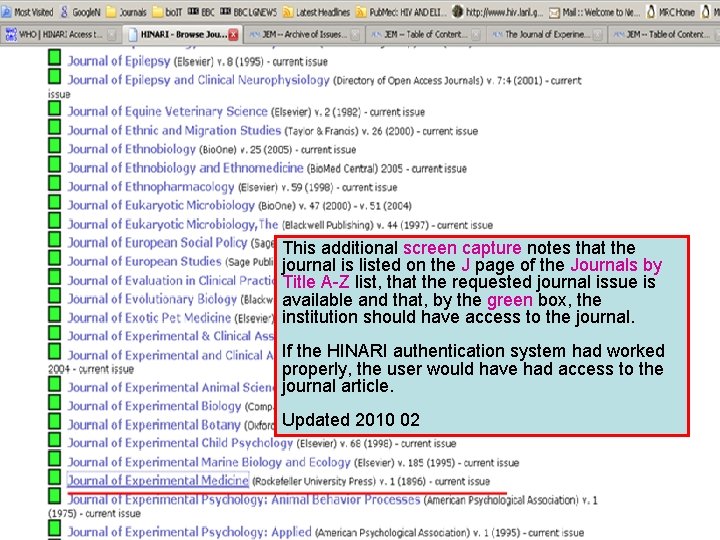Close the WHO HINARI Access tab
This screenshot has width=720, height=540.
tap(112, 35)
